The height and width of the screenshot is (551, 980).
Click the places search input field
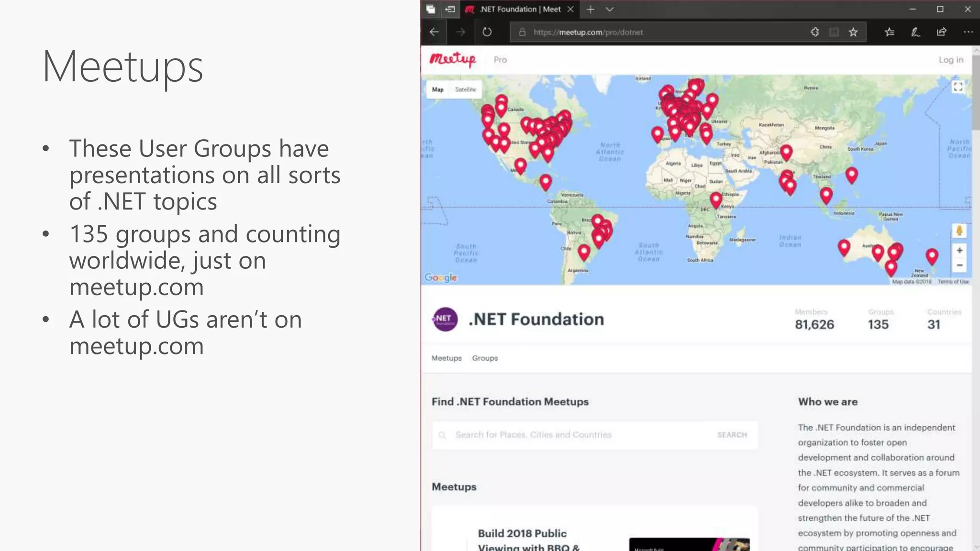(x=574, y=435)
